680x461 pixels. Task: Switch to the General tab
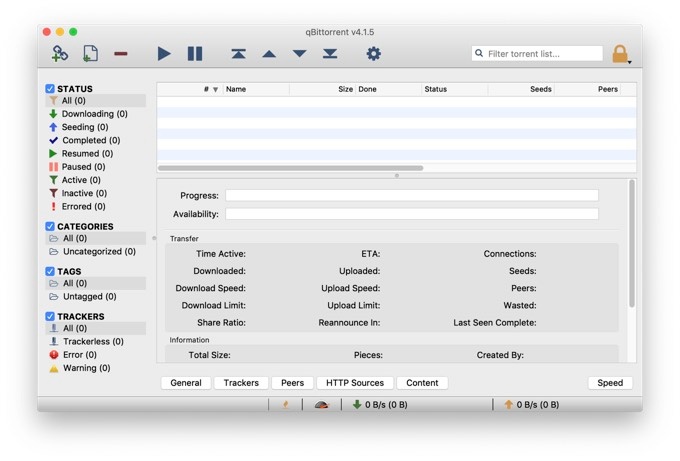tap(186, 383)
